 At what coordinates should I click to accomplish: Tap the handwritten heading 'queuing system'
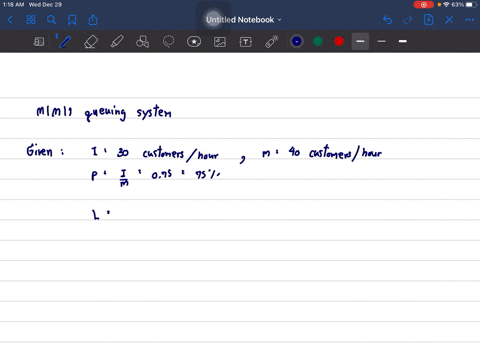click(128, 112)
